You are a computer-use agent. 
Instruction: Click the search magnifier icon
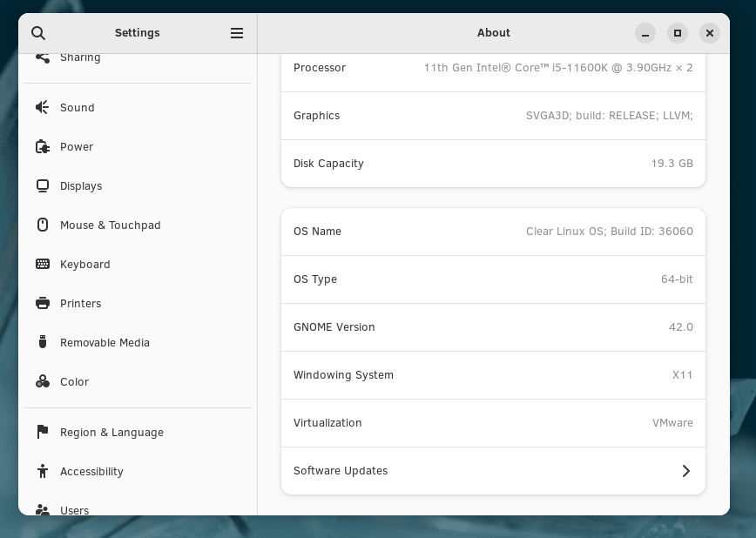[37, 33]
